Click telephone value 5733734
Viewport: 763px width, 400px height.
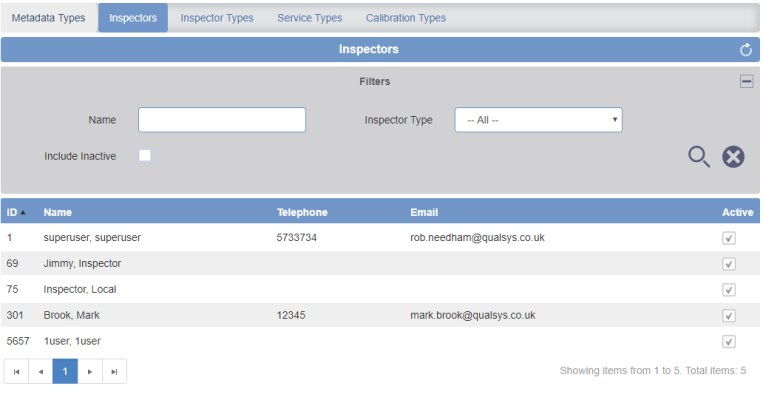pos(296,237)
